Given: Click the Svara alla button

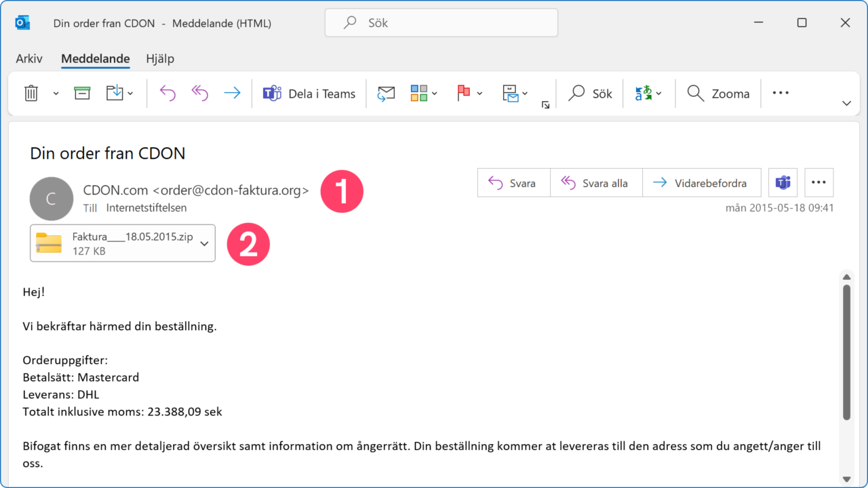Looking at the screenshot, I should click(597, 183).
